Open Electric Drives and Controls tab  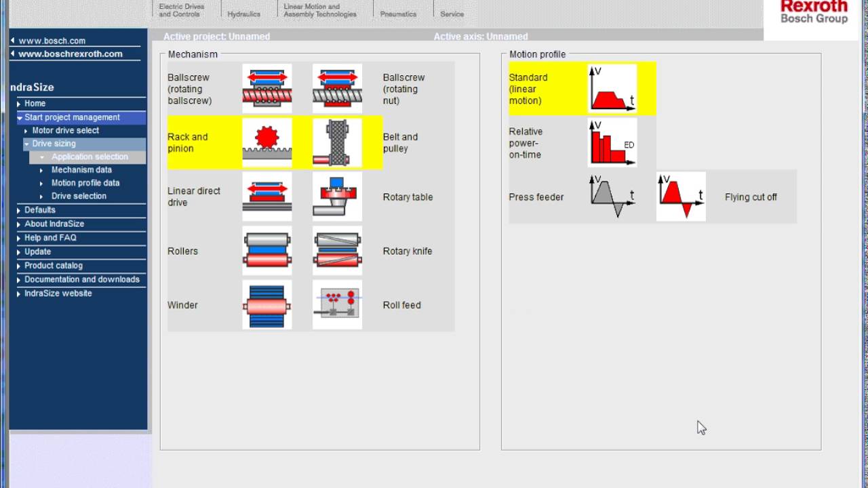[181, 10]
